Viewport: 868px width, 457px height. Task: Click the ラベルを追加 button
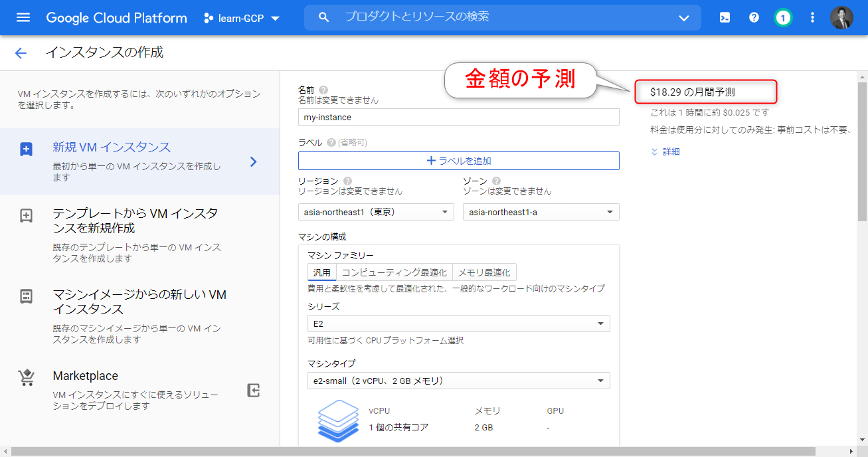pos(459,161)
